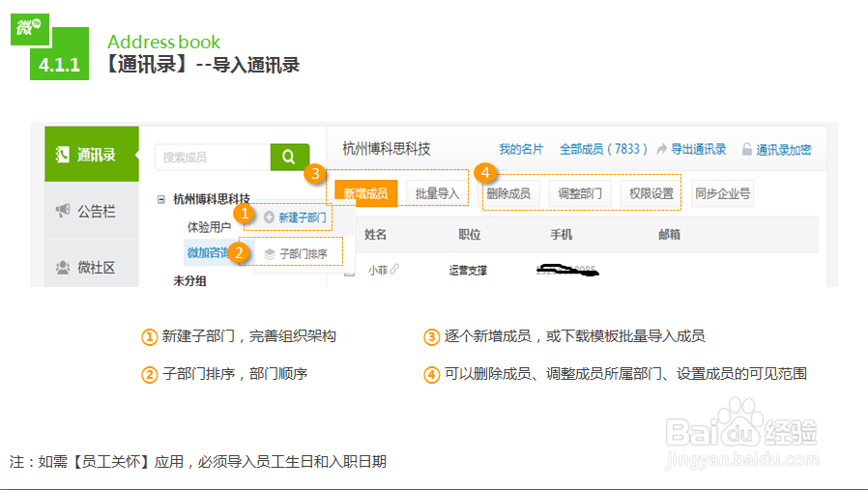Click the 通讯录 phone book icon
This screenshot has height=490, width=868.
[x=63, y=155]
